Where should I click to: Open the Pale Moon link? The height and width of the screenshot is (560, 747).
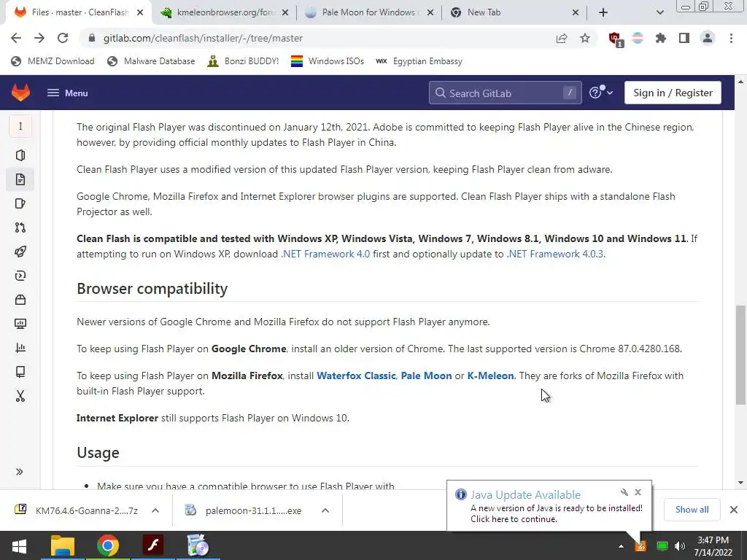click(x=426, y=376)
